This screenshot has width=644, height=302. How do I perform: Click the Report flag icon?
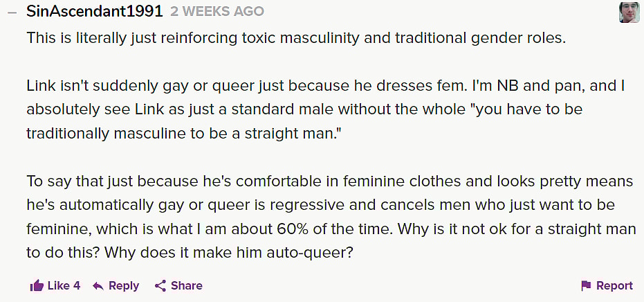pos(586,285)
